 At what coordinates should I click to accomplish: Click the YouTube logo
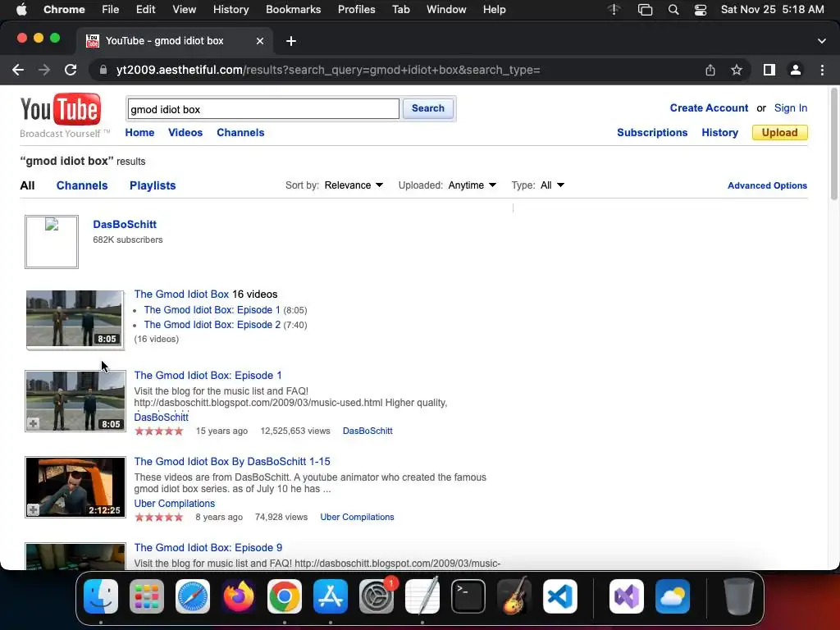coord(61,110)
